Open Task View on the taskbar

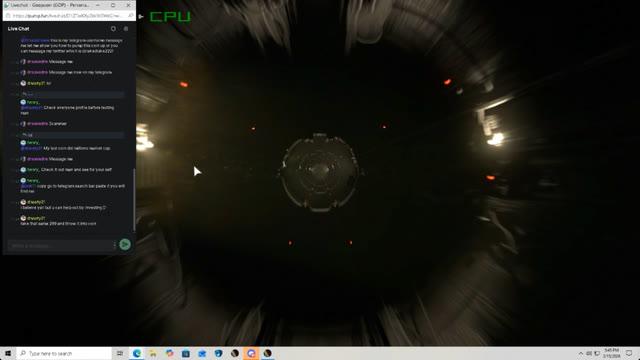pos(120,353)
